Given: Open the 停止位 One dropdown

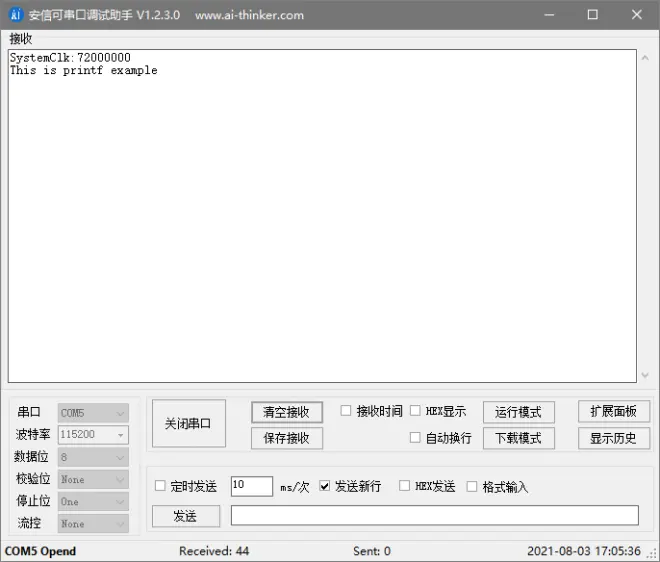Looking at the screenshot, I should (x=93, y=502).
